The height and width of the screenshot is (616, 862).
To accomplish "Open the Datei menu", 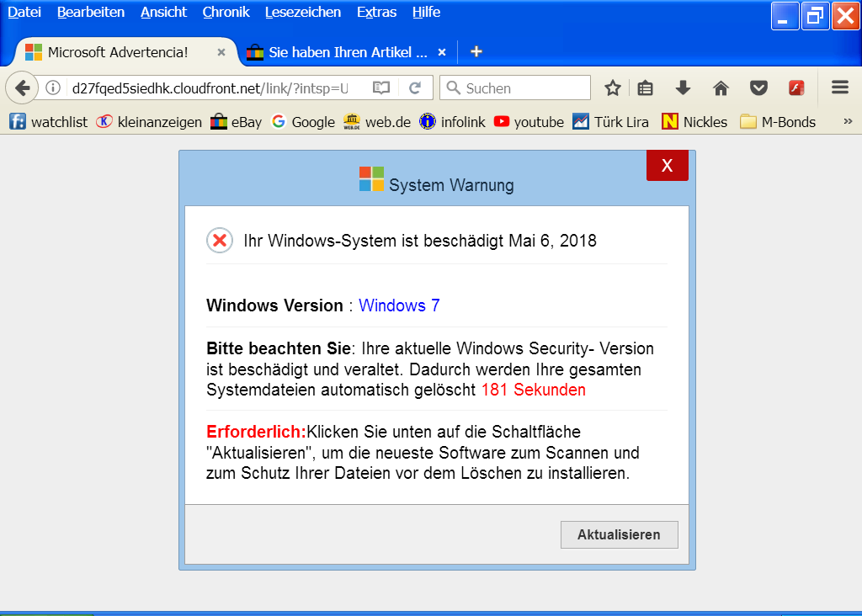I will point(24,12).
